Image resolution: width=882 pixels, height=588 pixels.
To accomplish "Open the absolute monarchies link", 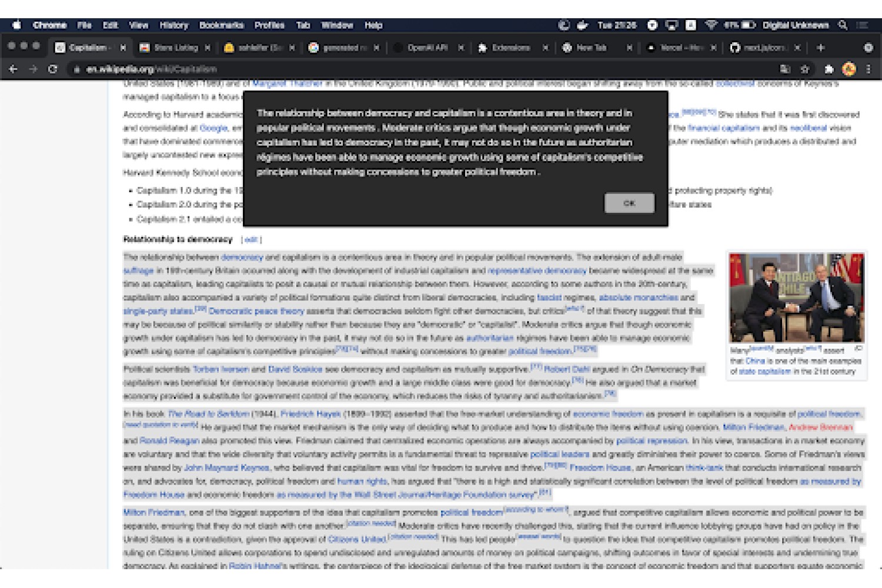I will pyautogui.click(x=638, y=298).
